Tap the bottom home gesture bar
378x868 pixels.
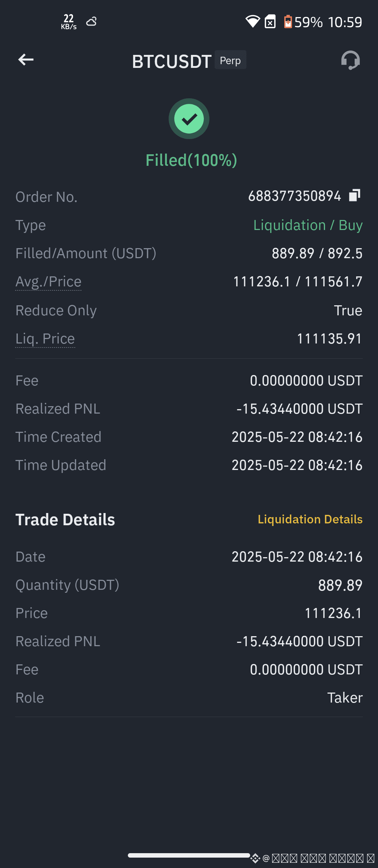pos(189,855)
